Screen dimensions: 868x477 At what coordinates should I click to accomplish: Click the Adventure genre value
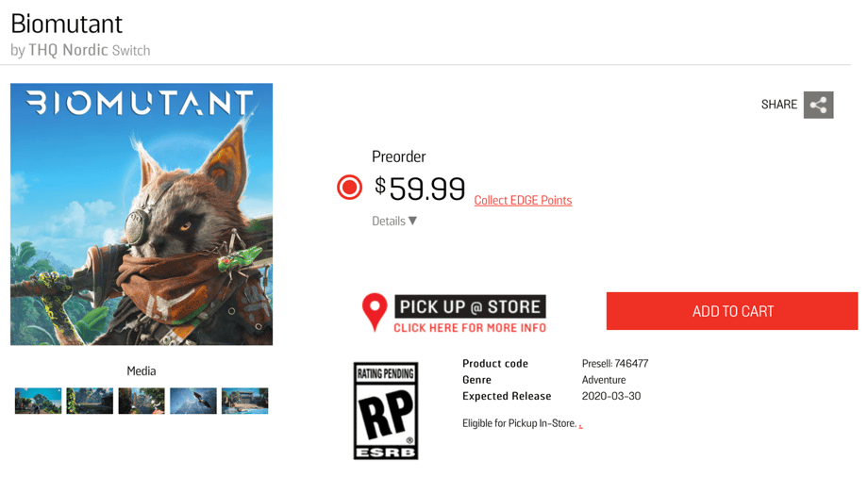(x=604, y=380)
